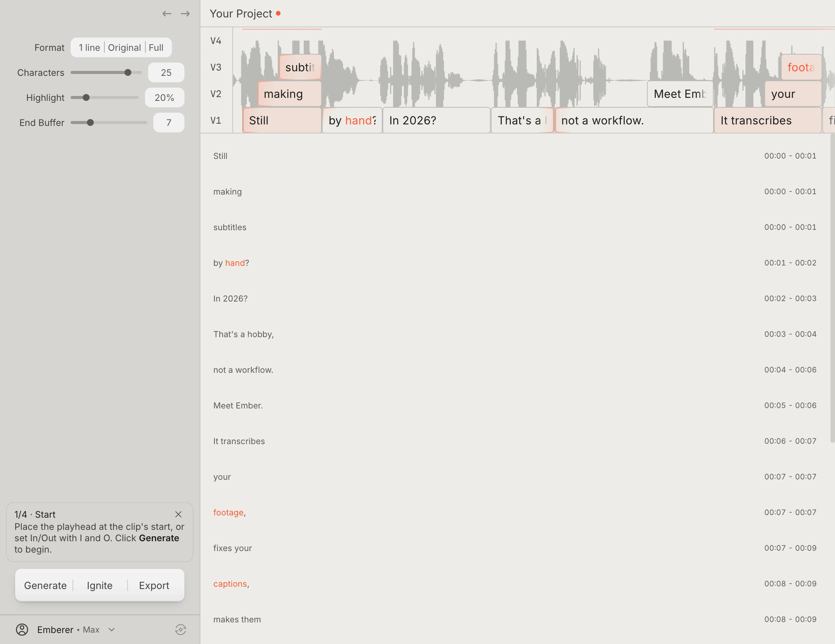Select the 'In 2026?' timeline clip
The image size is (835, 644).
(436, 120)
